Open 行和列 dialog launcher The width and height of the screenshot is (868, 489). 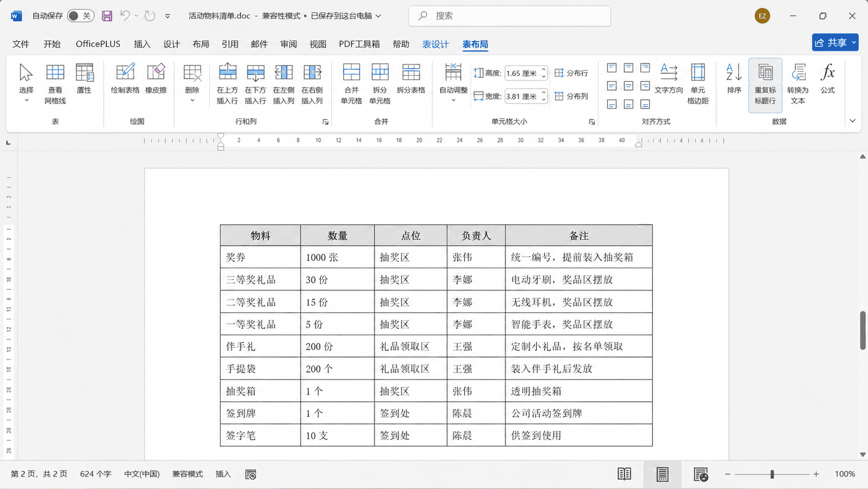(325, 122)
